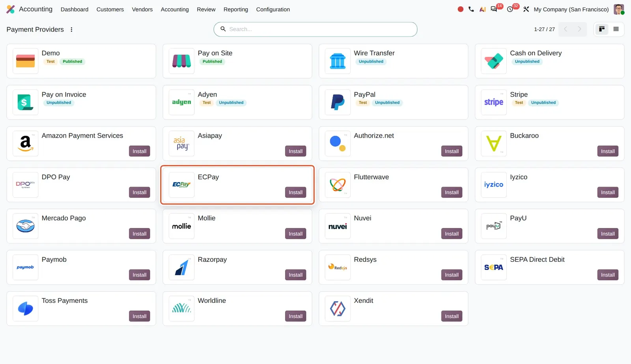Open company switcher My Company (San Francisco)
The image size is (631, 364).
[571, 9]
